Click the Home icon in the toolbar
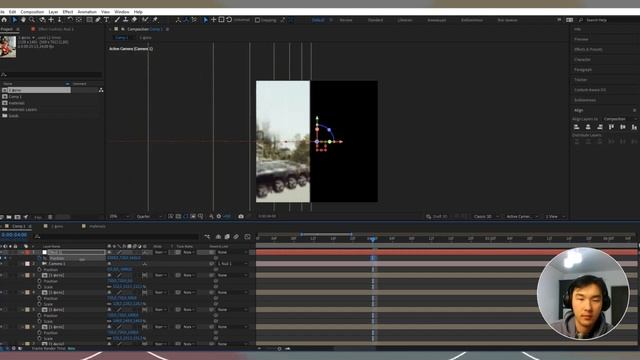The width and height of the screenshot is (640, 360). (4, 20)
